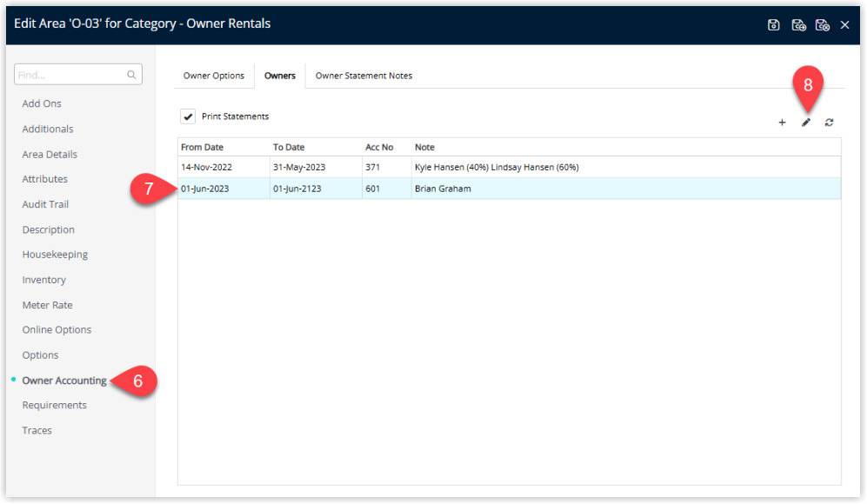Open Housekeeping in the side menu
Viewport: 867px width, 504px height.
pos(55,255)
